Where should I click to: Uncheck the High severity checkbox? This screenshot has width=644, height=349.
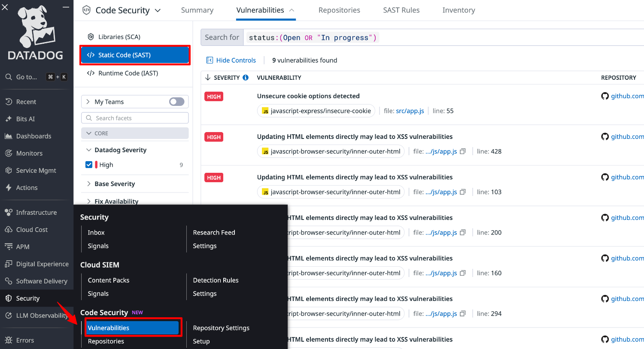(89, 165)
